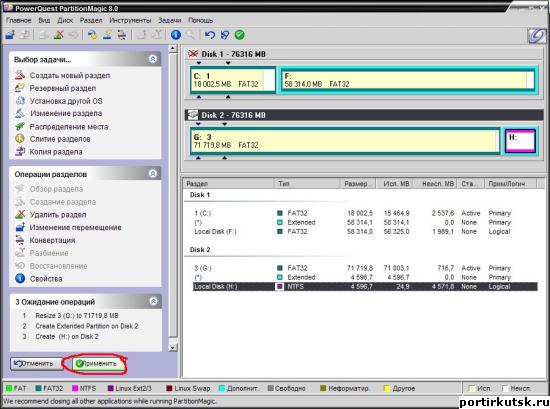Image resolution: width=550 pixels, height=409 pixels.
Task: Select the F: partition block in disk map
Action: [408, 80]
